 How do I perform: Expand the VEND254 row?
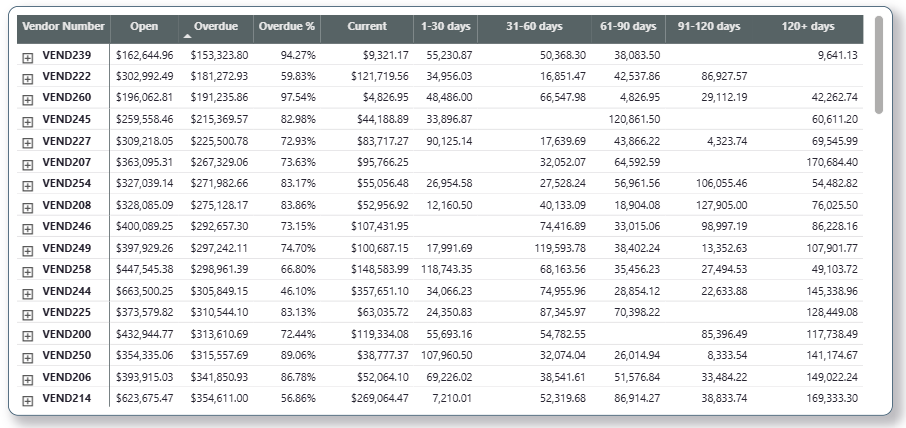[x=27, y=186]
